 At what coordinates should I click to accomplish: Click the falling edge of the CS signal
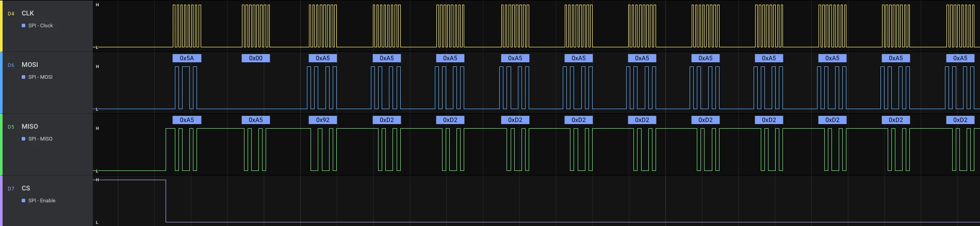click(x=166, y=201)
